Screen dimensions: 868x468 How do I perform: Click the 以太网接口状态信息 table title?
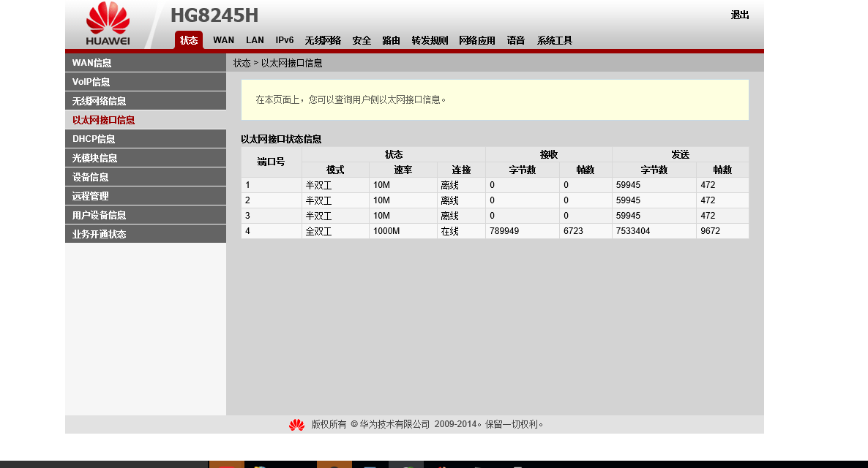(281, 140)
